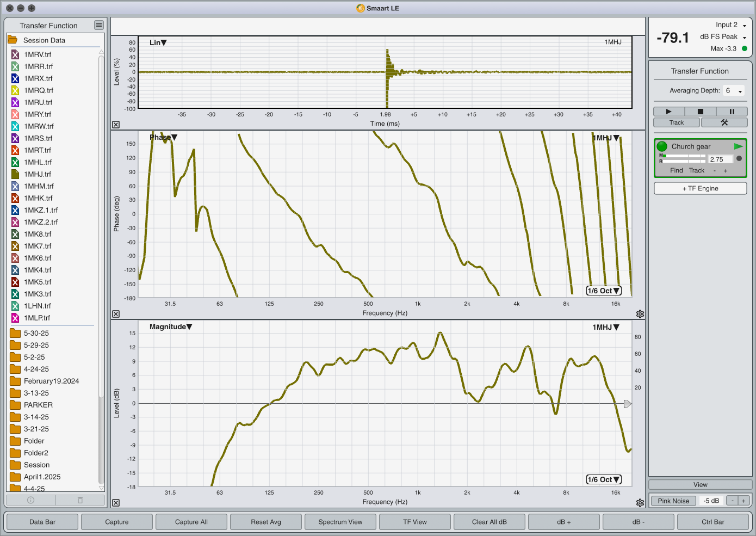Screen dimensions: 756x536
Task: Toggle visibility of trace 1MRW.trf
Action: [15, 126]
